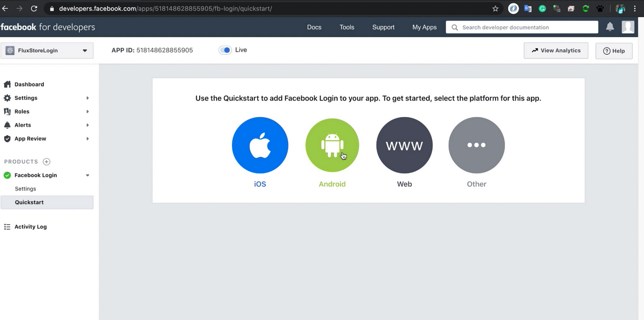Open the paw print extension icon
644x320 pixels.
pos(601,8)
